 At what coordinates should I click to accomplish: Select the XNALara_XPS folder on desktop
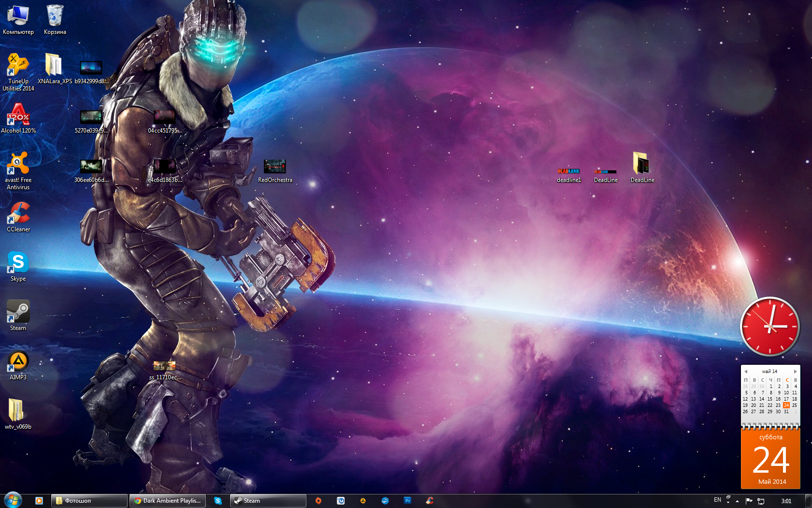55,69
